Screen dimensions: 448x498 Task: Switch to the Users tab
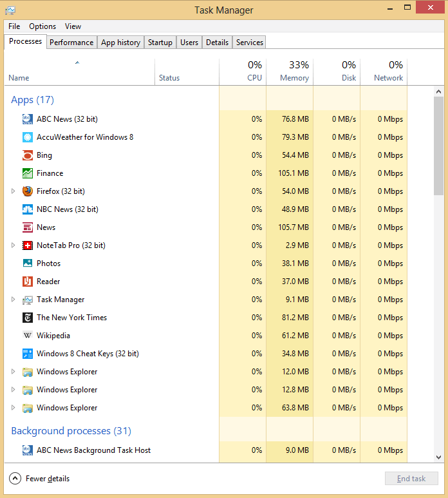189,43
